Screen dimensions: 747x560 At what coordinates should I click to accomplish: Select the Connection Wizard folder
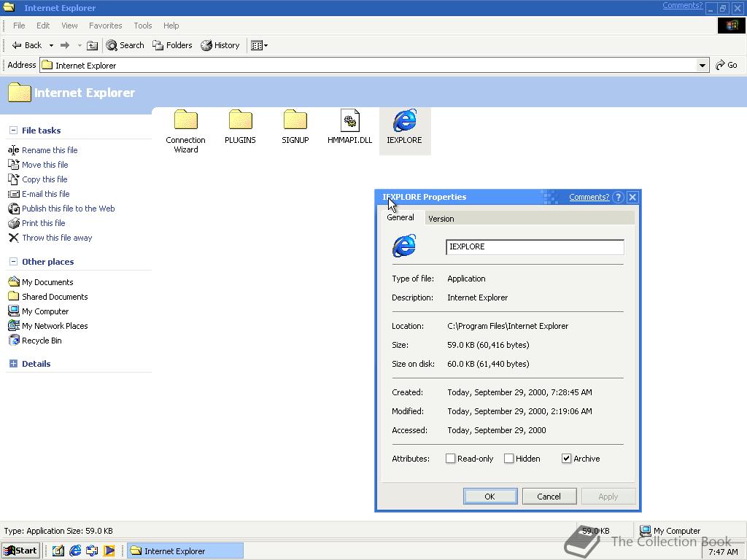pyautogui.click(x=186, y=131)
